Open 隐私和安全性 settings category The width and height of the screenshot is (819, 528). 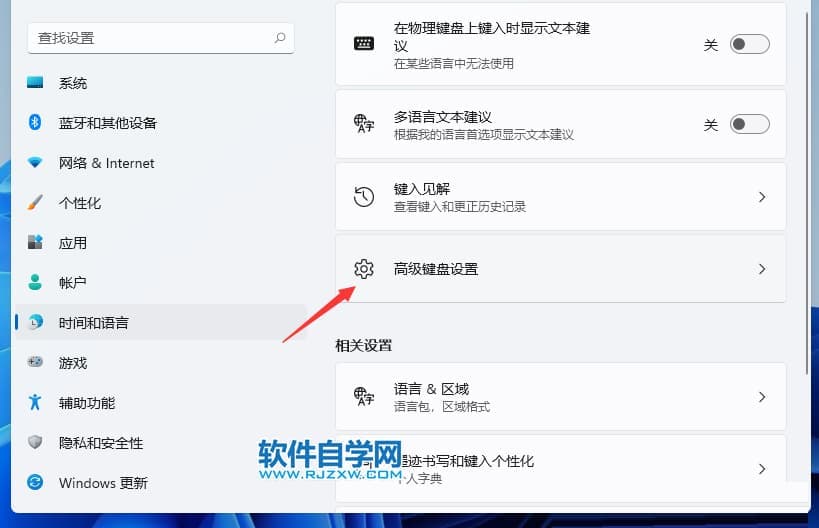(x=100, y=443)
